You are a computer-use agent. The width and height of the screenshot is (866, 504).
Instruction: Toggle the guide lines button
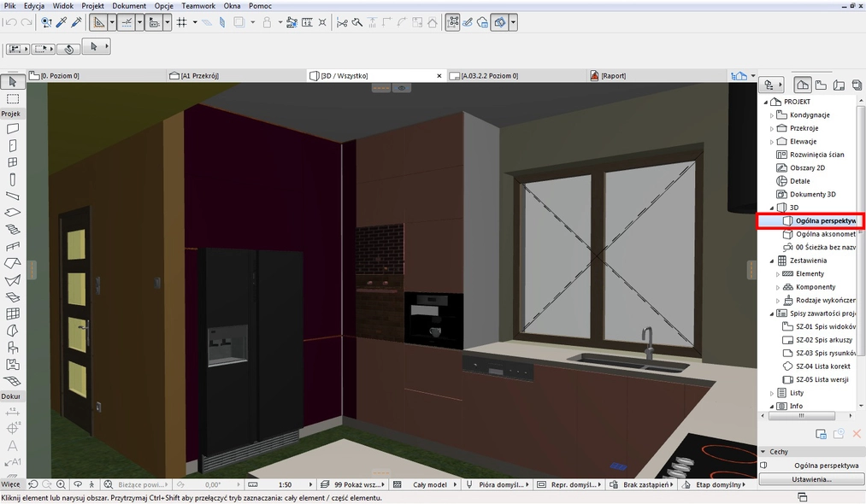pos(127,22)
